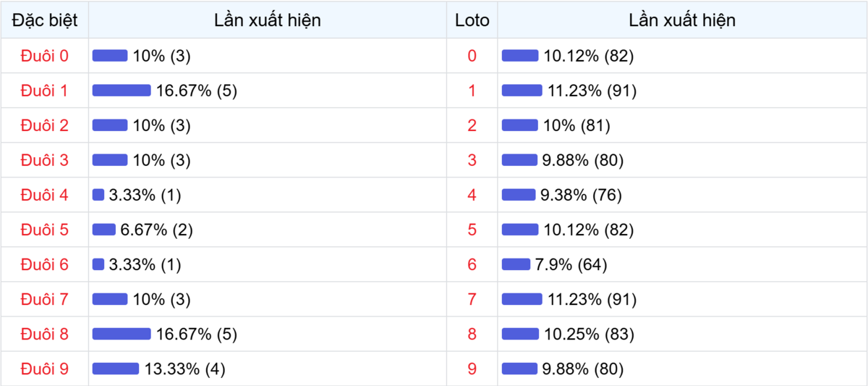Click the Loto bar showing 7.9% (64)

coord(516,264)
